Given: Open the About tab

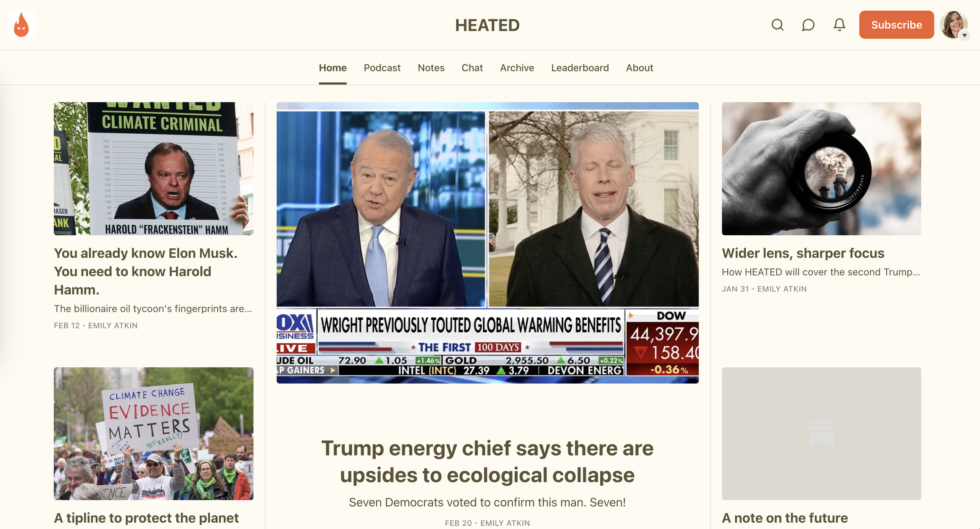Looking at the screenshot, I should tap(639, 68).
